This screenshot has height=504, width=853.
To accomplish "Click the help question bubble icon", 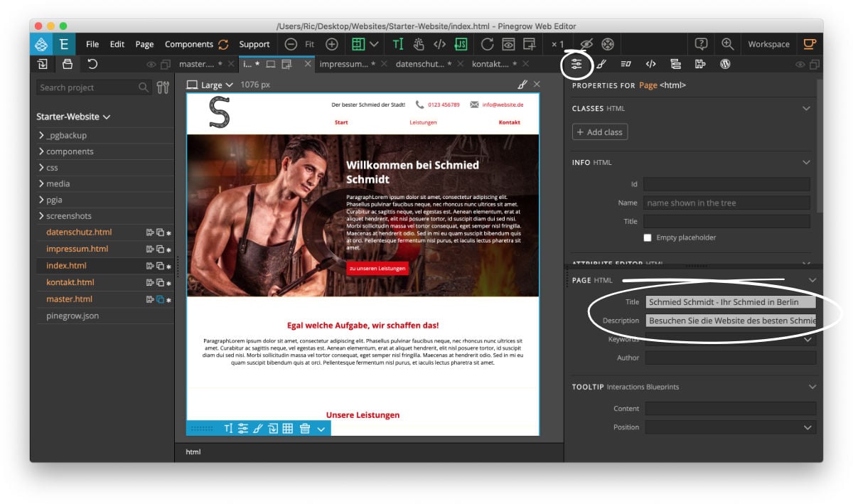I will coord(702,43).
